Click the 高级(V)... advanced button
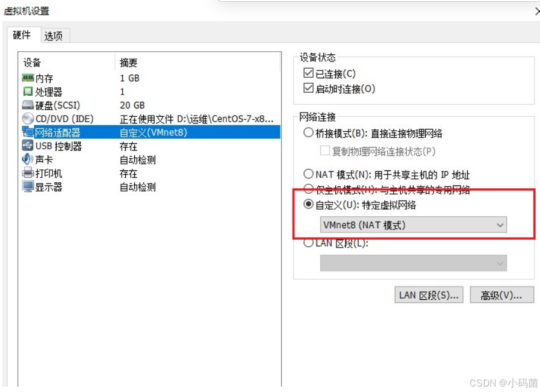 [502, 295]
